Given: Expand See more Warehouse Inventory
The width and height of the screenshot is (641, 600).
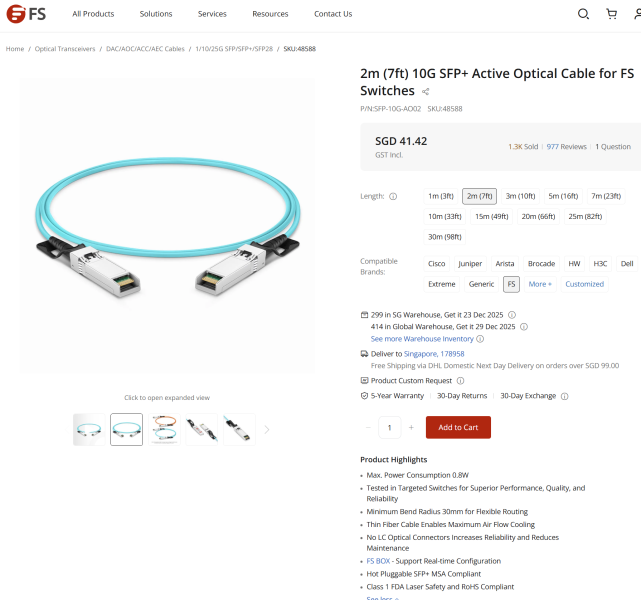Looking at the screenshot, I should 422,339.
